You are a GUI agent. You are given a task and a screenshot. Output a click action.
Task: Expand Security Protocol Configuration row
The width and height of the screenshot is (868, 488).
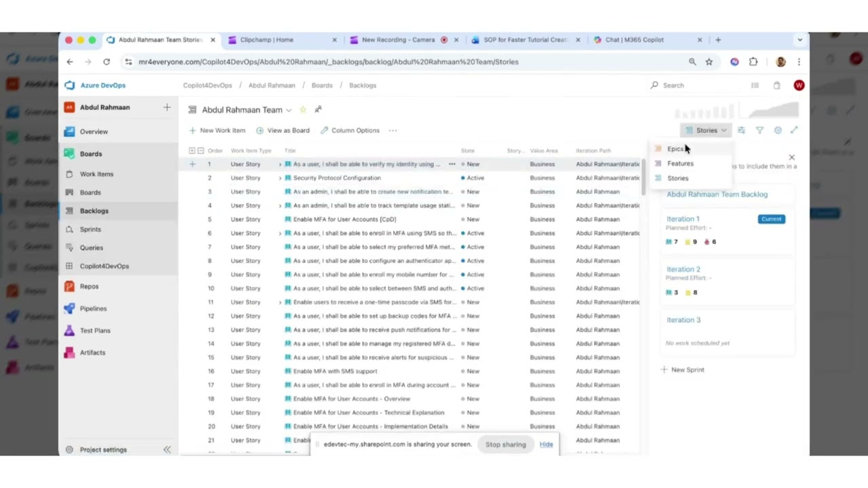pos(280,178)
